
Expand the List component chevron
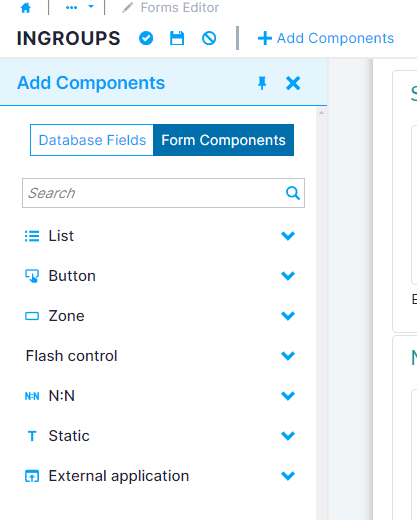[x=288, y=236]
